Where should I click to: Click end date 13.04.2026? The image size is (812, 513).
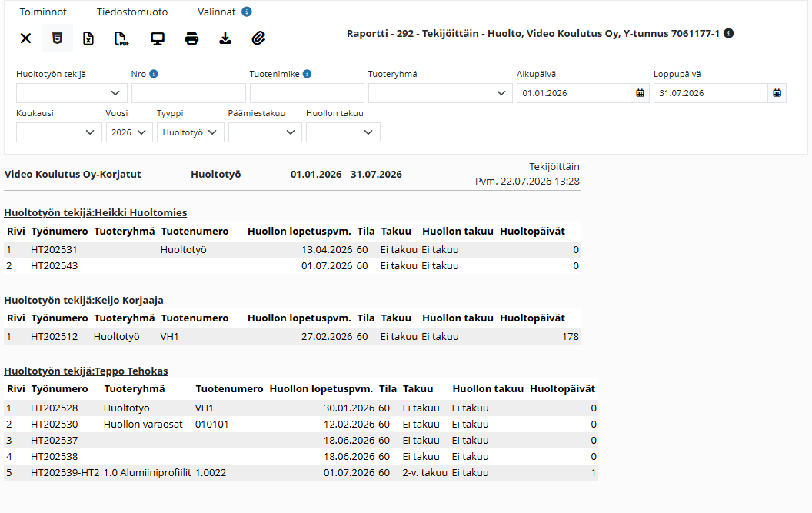click(x=327, y=250)
